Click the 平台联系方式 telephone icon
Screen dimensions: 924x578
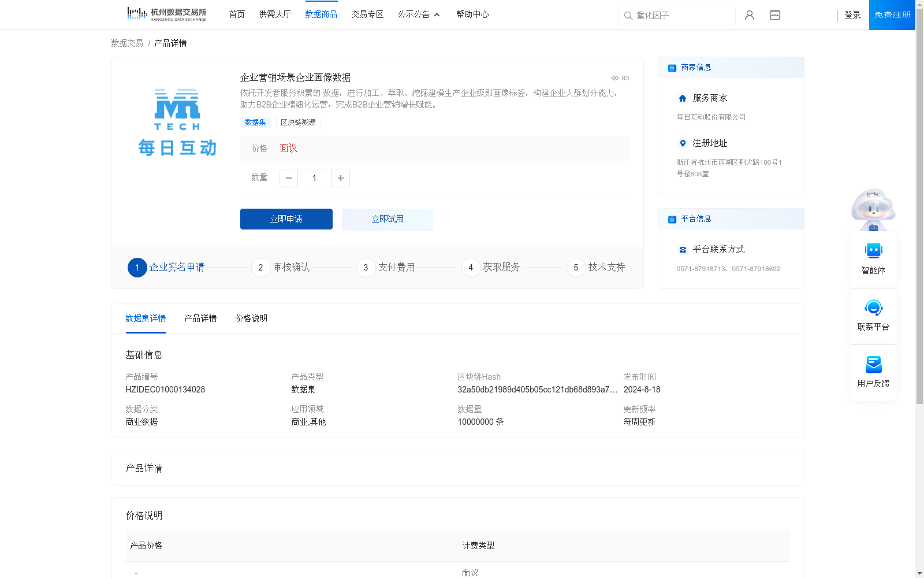click(683, 250)
